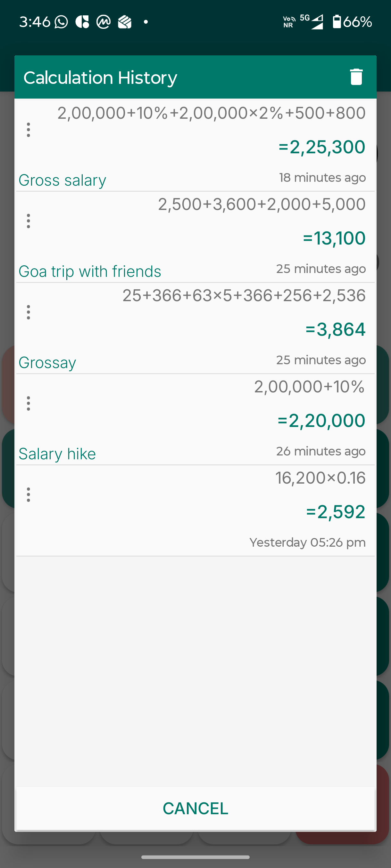Open three-dot menu for Salary hike entry
Viewport: 391px width, 868px height.
(x=28, y=403)
